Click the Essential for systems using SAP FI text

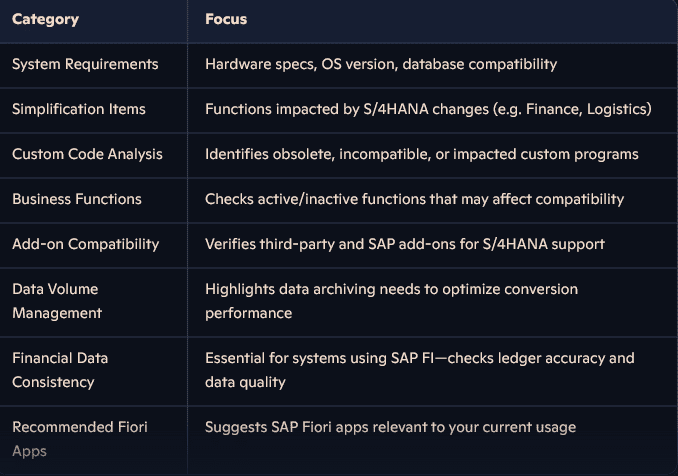419,370
